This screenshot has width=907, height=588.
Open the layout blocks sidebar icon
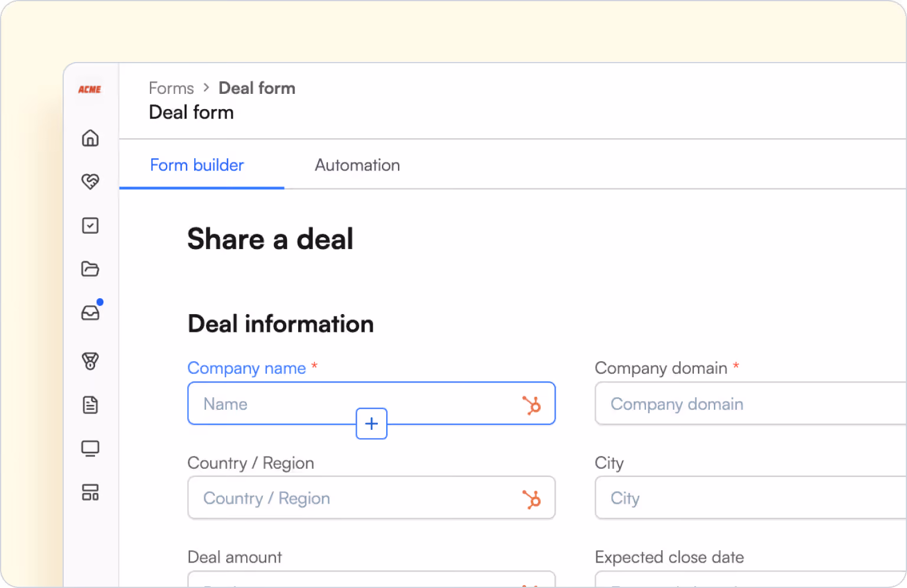tap(90, 492)
